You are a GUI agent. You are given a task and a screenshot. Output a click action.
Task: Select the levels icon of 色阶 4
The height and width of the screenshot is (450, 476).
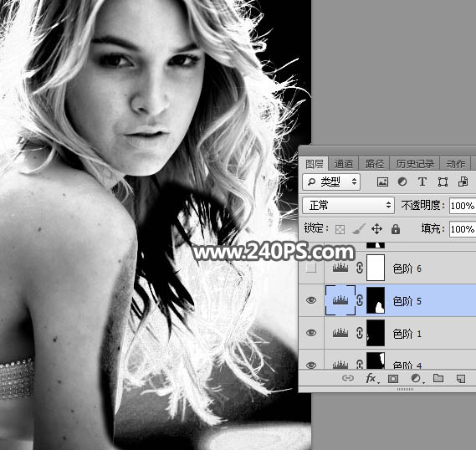click(x=340, y=364)
